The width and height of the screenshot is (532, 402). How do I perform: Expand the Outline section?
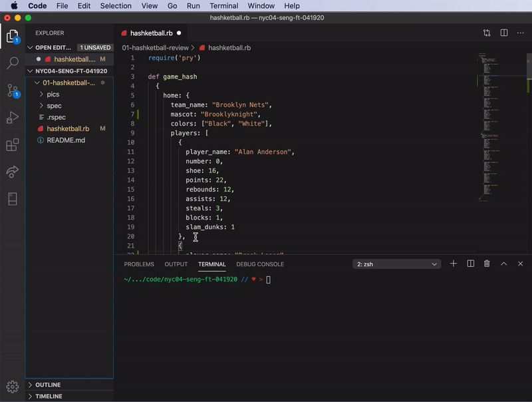click(30, 385)
